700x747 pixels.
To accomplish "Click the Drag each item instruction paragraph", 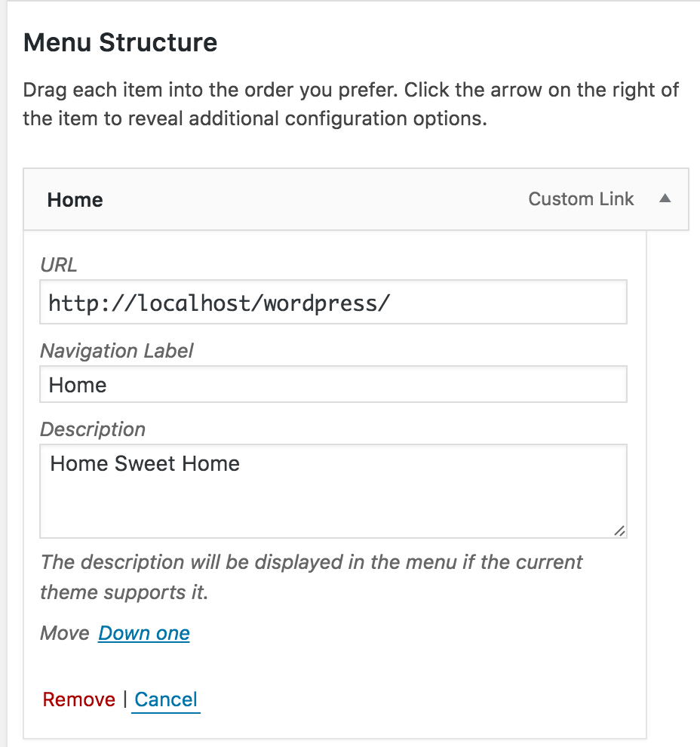I will click(x=351, y=104).
